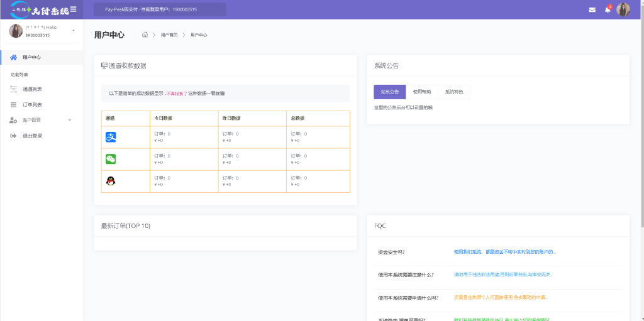Click the 用户中心 breadcrumb item
The height and width of the screenshot is (321, 644).
199,35
